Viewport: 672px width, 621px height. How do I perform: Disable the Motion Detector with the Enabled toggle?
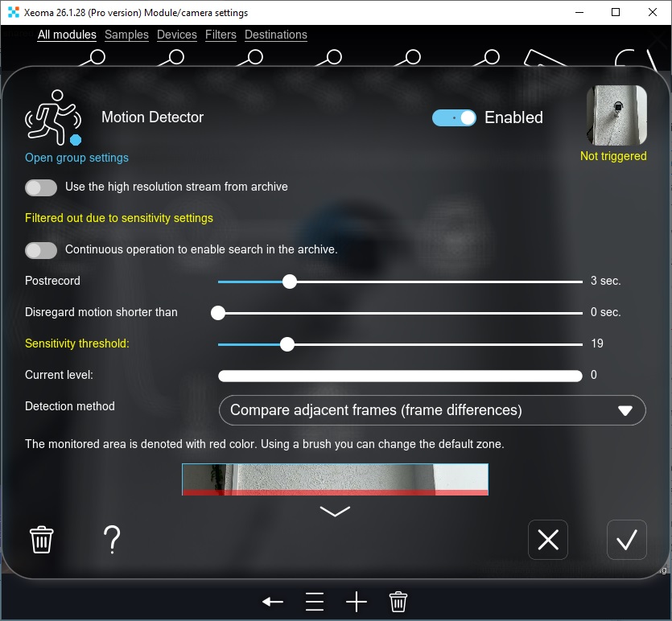click(454, 117)
